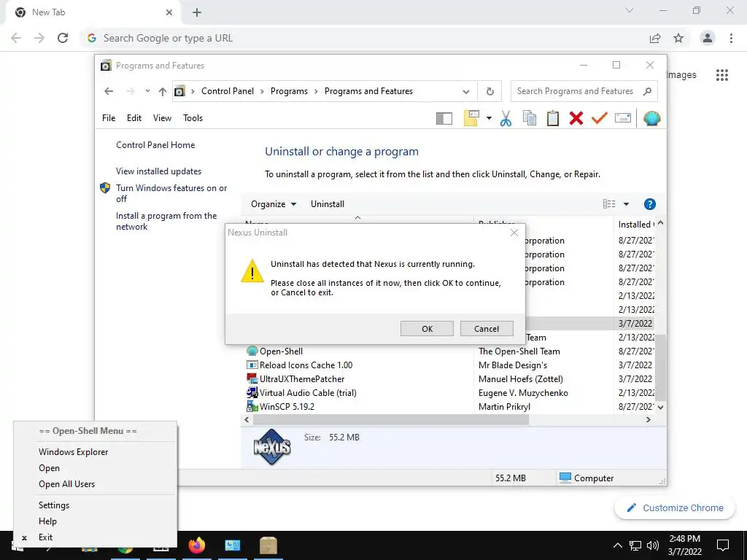Open Classic Explorer settings shell icon

click(651, 118)
